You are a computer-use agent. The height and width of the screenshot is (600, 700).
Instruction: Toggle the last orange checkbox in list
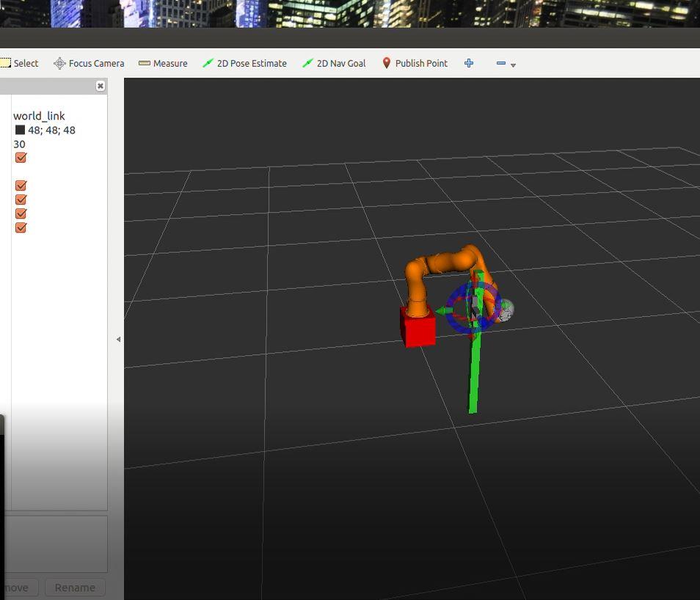click(21, 227)
